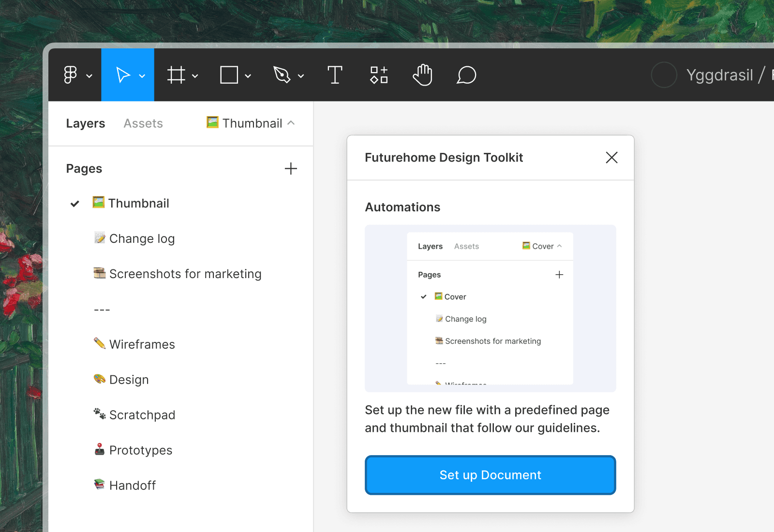774x532 pixels.
Task: Select the Hand tool
Action: point(422,75)
